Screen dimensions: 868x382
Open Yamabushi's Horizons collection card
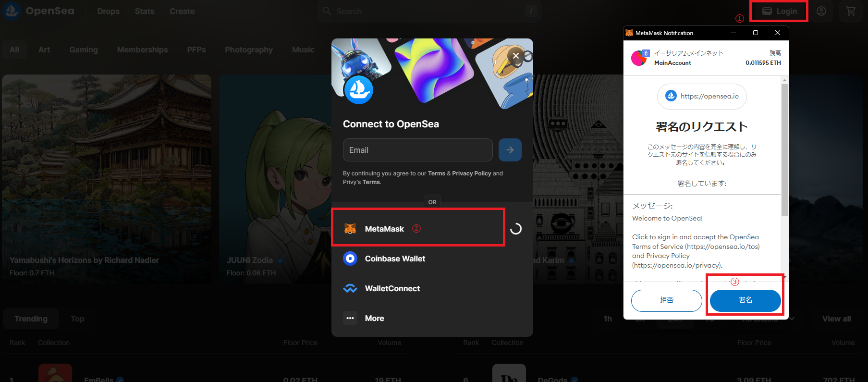pos(107,179)
